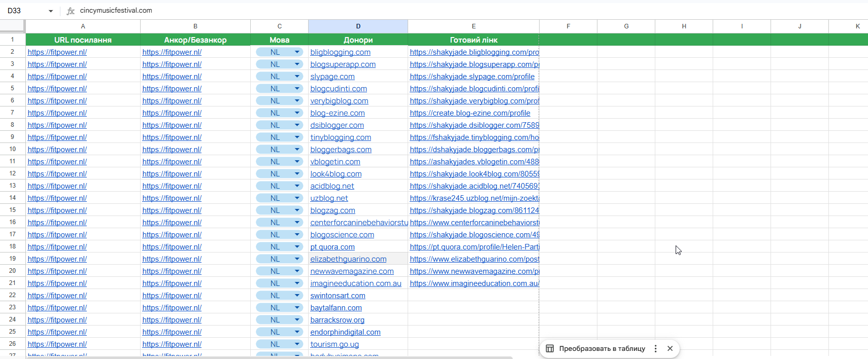868x359 pixels.
Task: Open the shakyjade.slypage.com/profile link
Action: coord(472,77)
